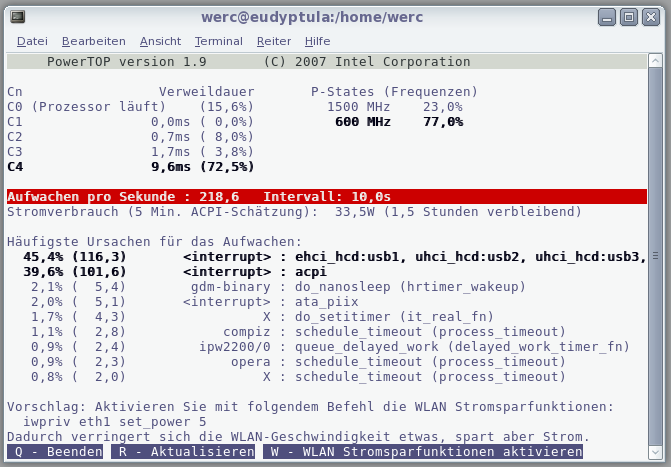Open the Hilfe menu
Screen dimensions: 671x467
tap(317, 41)
